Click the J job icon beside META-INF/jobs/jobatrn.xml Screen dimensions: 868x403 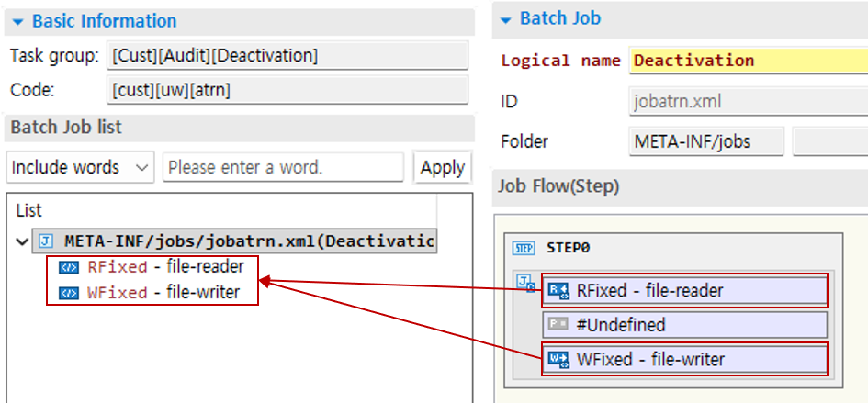click(46, 242)
